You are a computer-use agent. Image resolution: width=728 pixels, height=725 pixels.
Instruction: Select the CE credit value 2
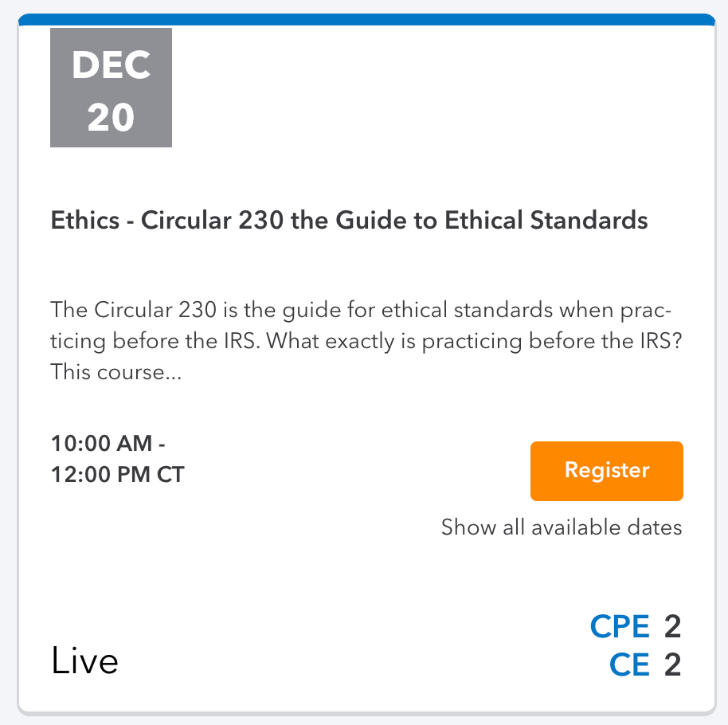[x=672, y=664]
